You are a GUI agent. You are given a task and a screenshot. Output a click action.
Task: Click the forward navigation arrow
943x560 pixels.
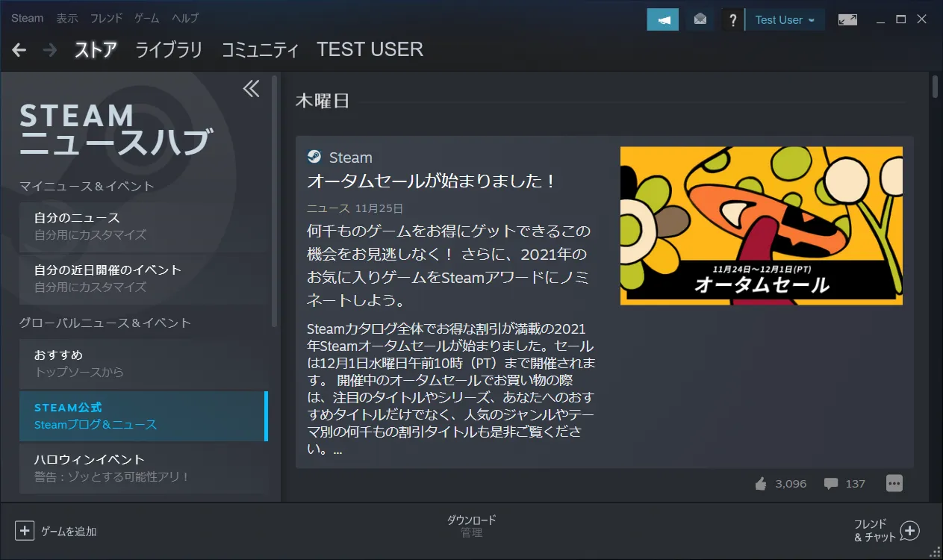(x=50, y=50)
